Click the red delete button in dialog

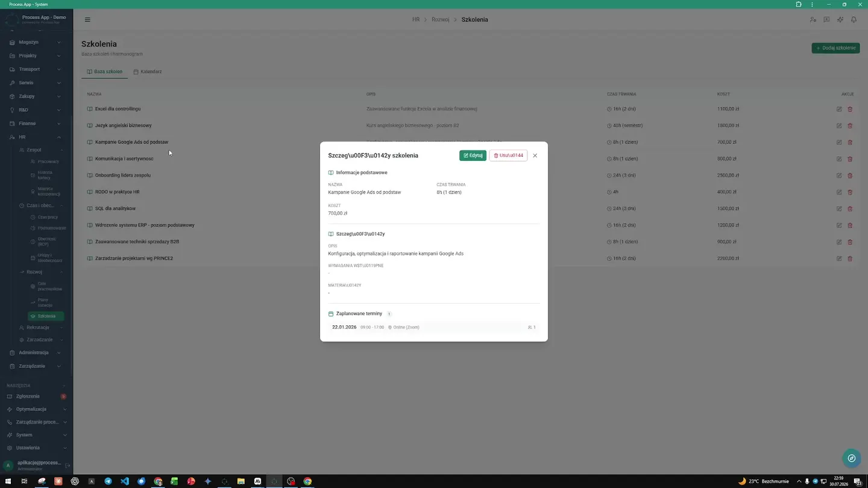[x=508, y=155]
